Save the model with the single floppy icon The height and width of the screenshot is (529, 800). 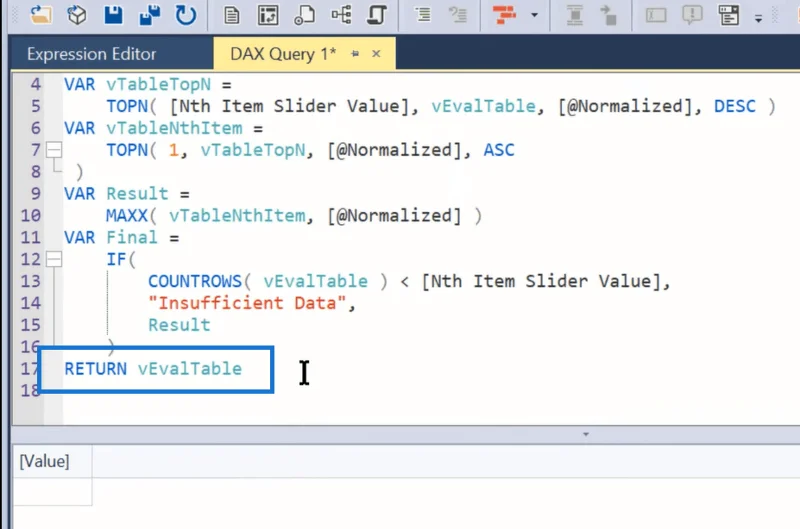pyautogui.click(x=113, y=14)
